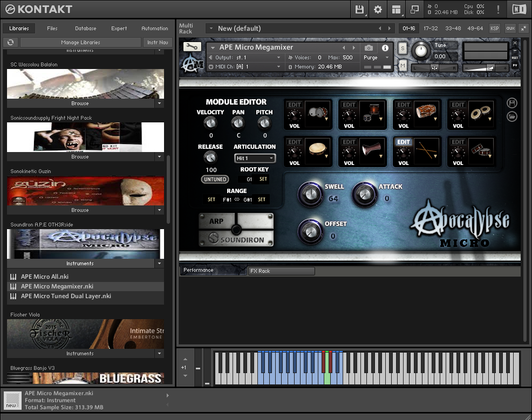
Task: Switch to the Files tab
Action: 52,29
